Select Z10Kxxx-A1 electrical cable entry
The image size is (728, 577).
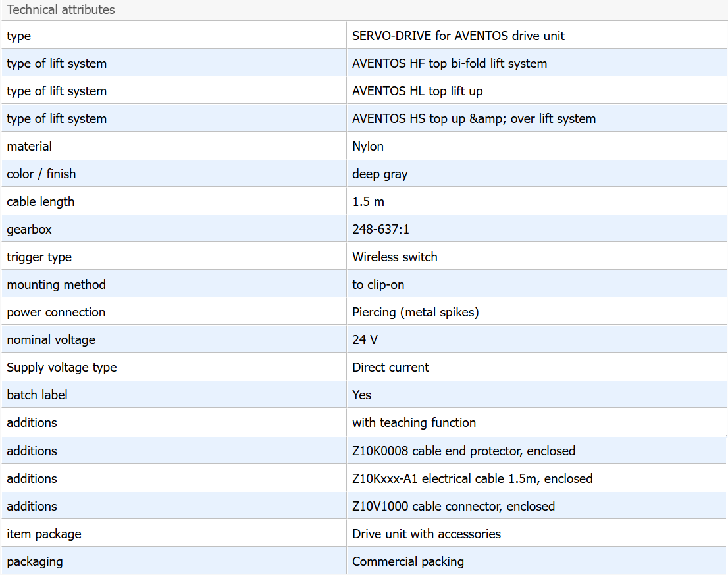pyautogui.click(x=472, y=479)
